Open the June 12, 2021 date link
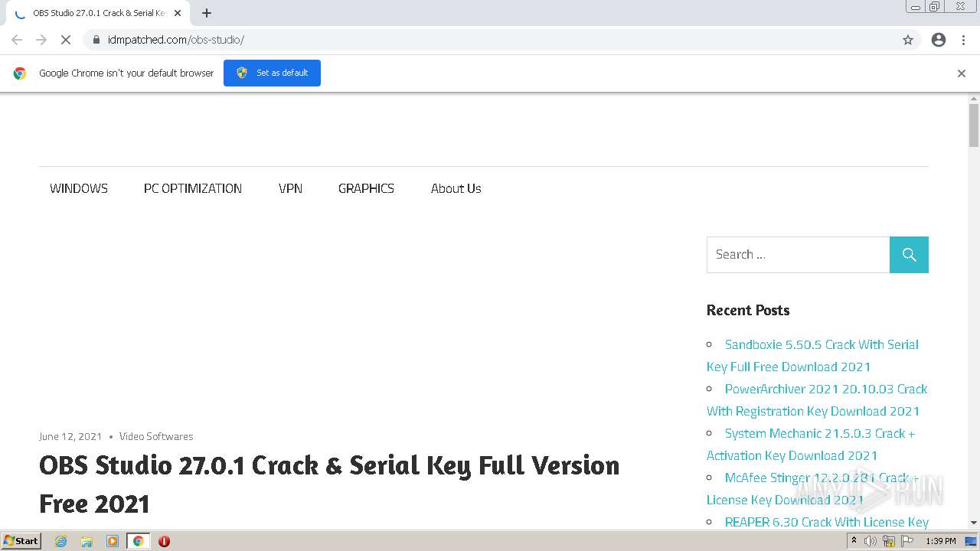This screenshot has width=980, height=551. click(x=70, y=436)
